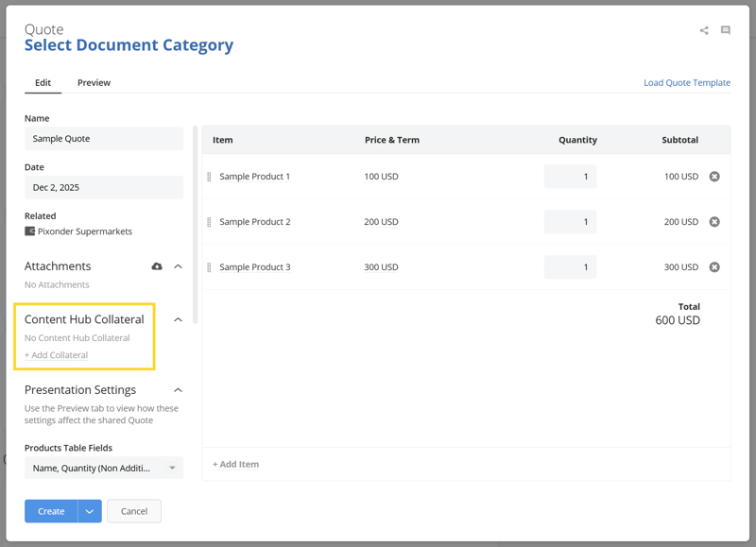756x547 pixels.
Task: Click the Load Quote Template link
Action: [x=686, y=83]
